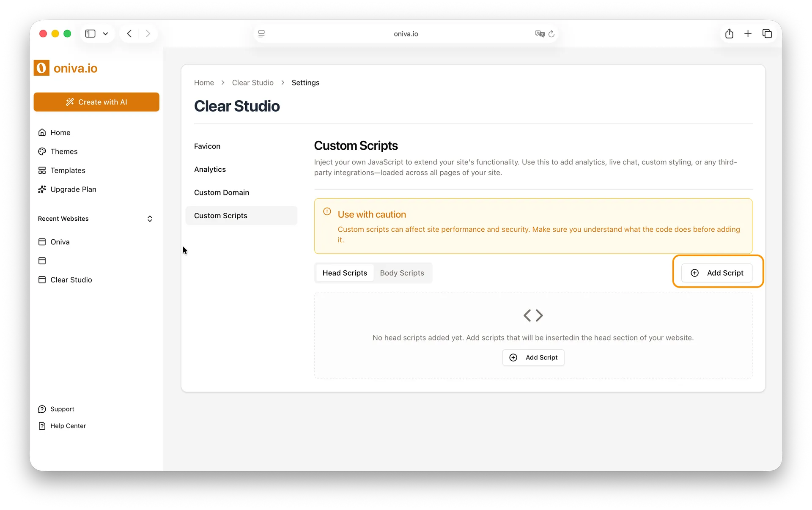Open the sidebar dropdown arrow

(x=105, y=34)
